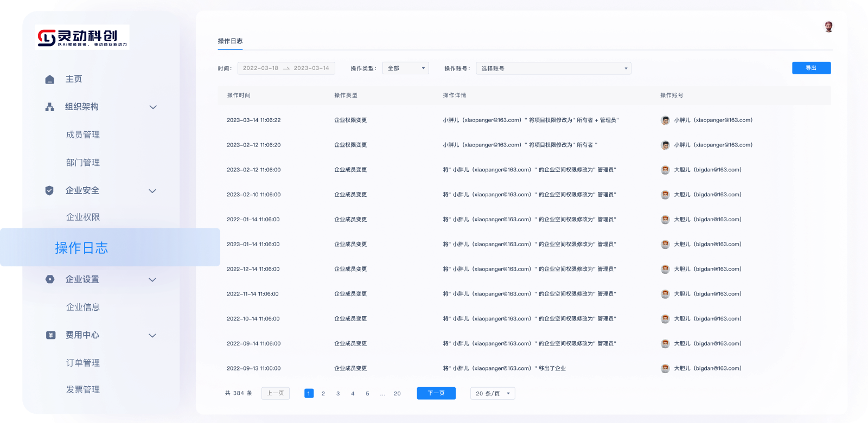This screenshot has height=423, width=868.
Task: Open the 选择账号 account dropdown
Action: pyautogui.click(x=553, y=68)
